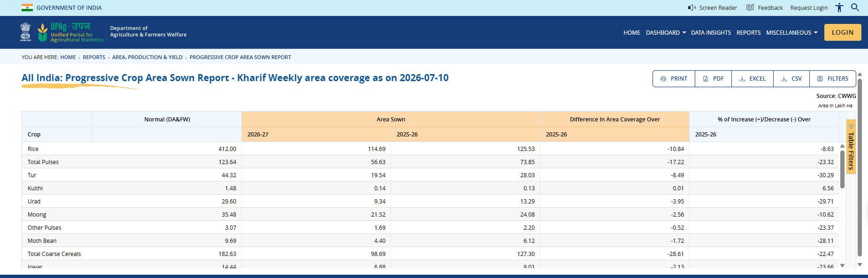The height and width of the screenshot is (278, 868).
Task: Expand the DASHBOARD dropdown menu
Action: (666, 33)
